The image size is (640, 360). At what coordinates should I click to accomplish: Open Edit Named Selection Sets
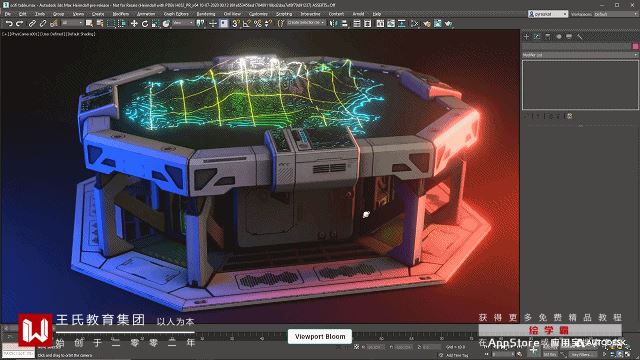pyautogui.click(x=281, y=24)
